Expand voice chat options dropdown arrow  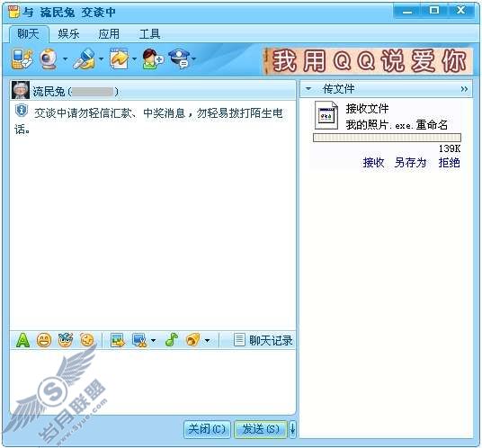coord(101,58)
